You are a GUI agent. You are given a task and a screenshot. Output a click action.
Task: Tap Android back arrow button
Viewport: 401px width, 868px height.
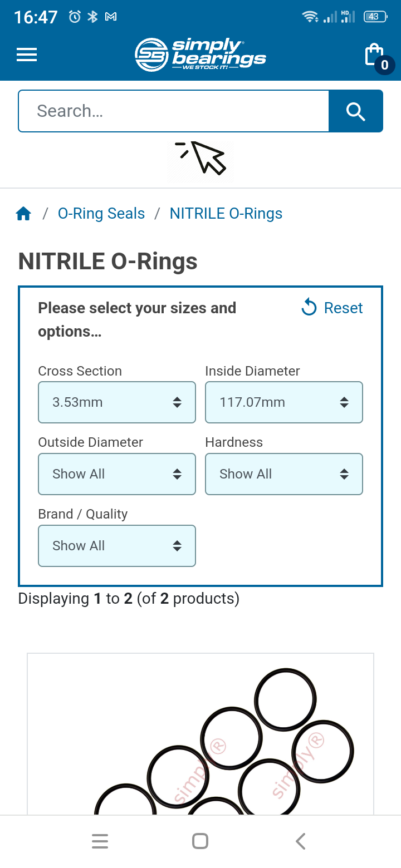click(301, 841)
